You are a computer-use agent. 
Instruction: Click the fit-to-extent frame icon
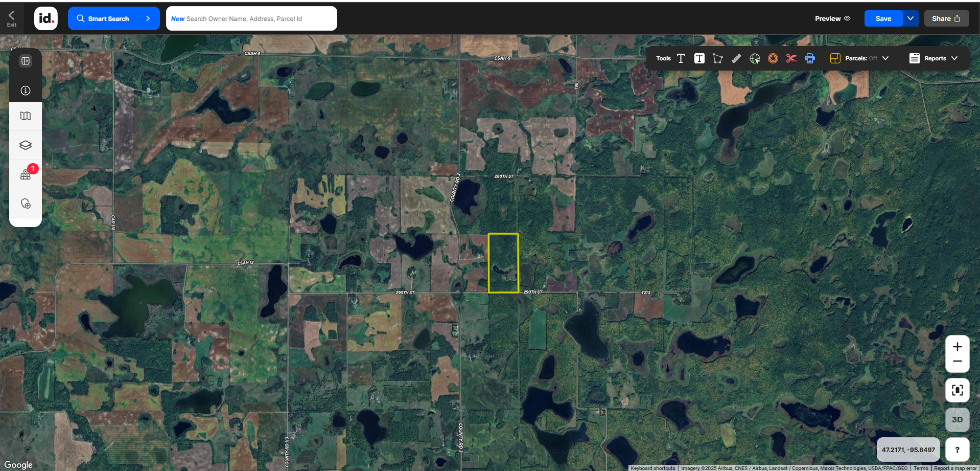[x=958, y=390]
